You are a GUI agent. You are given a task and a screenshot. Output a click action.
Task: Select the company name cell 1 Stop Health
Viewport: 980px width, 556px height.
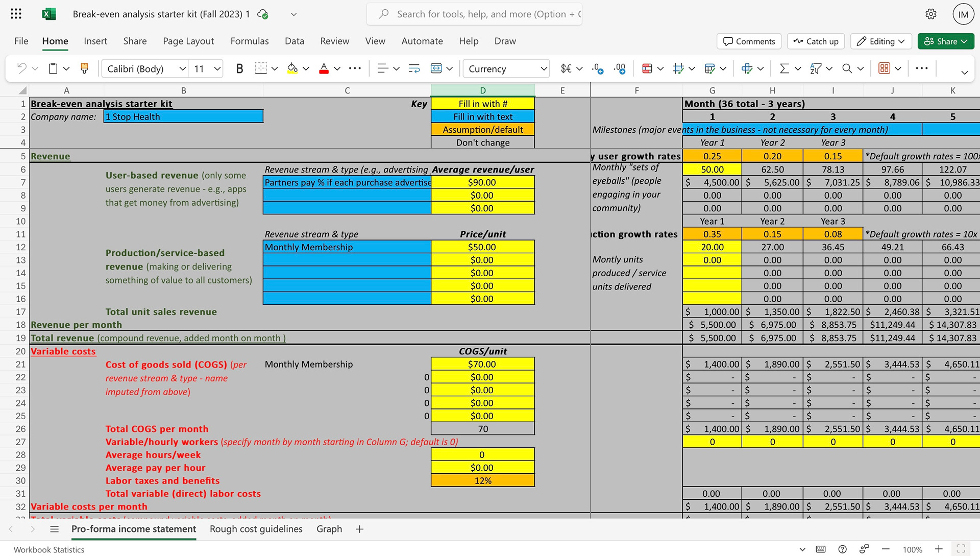click(183, 116)
